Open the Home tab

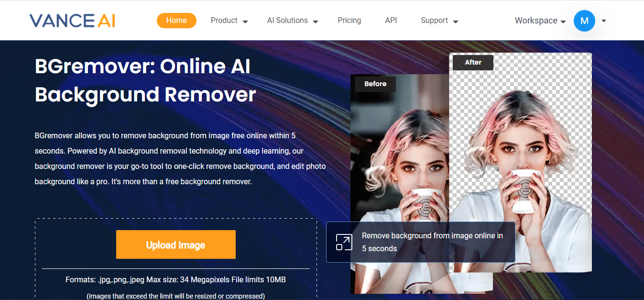click(x=176, y=21)
